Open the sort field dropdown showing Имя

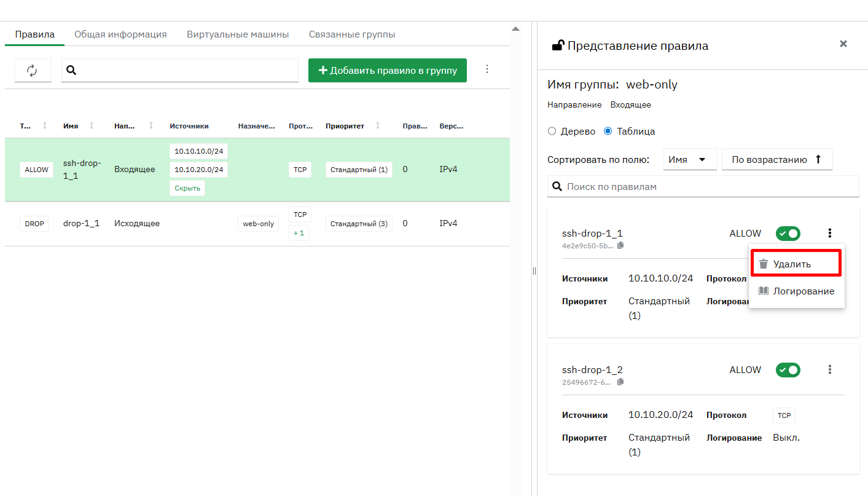690,159
